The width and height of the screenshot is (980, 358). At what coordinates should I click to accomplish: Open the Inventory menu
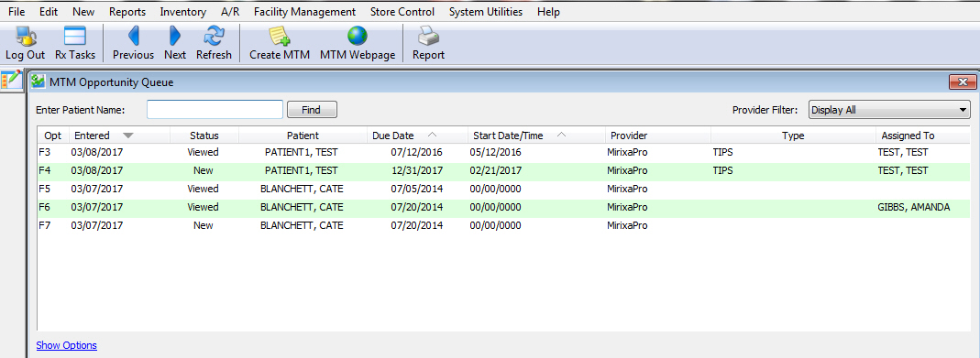[183, 12]
